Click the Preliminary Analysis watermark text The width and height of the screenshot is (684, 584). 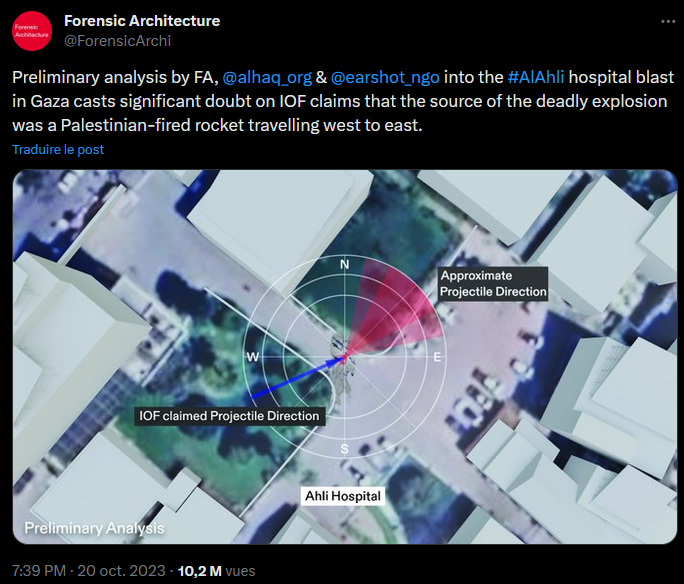(x=94, y=528)
